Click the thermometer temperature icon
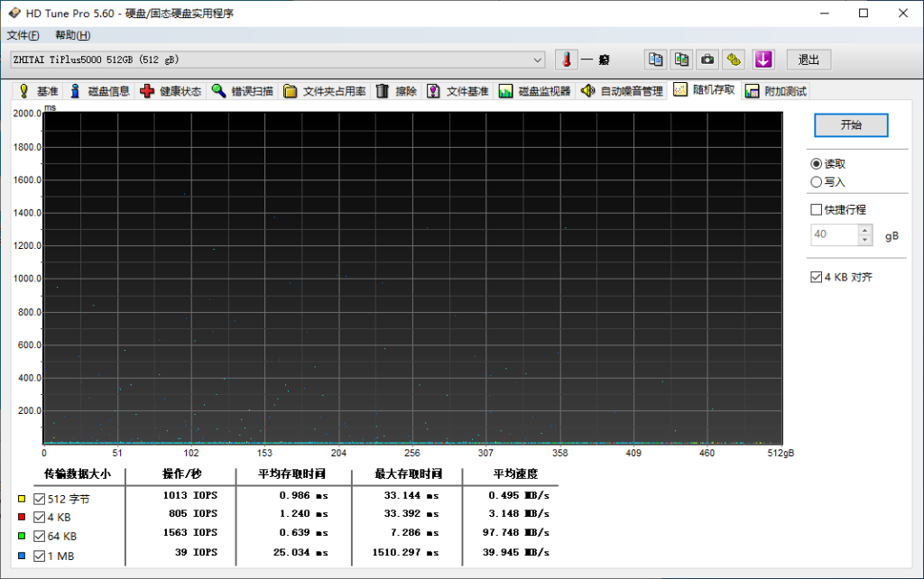The height and width of the screenshot is (579, 924). (x=567, y=60)
